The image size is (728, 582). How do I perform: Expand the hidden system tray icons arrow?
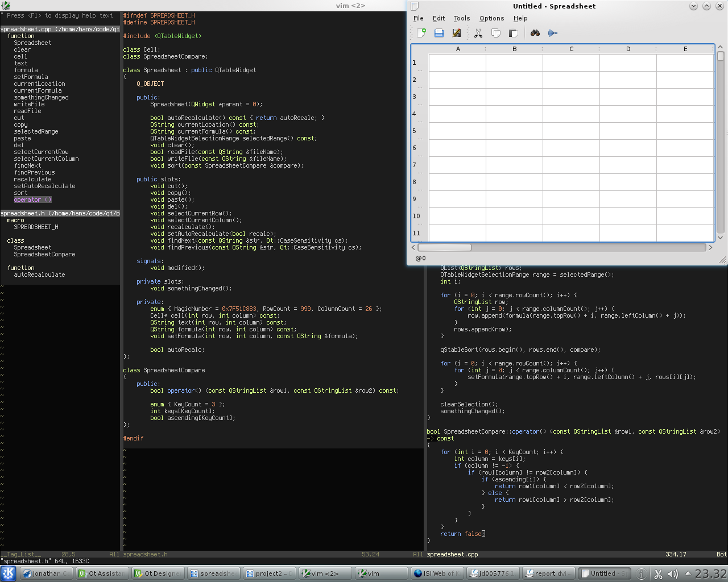coord(688,573)
